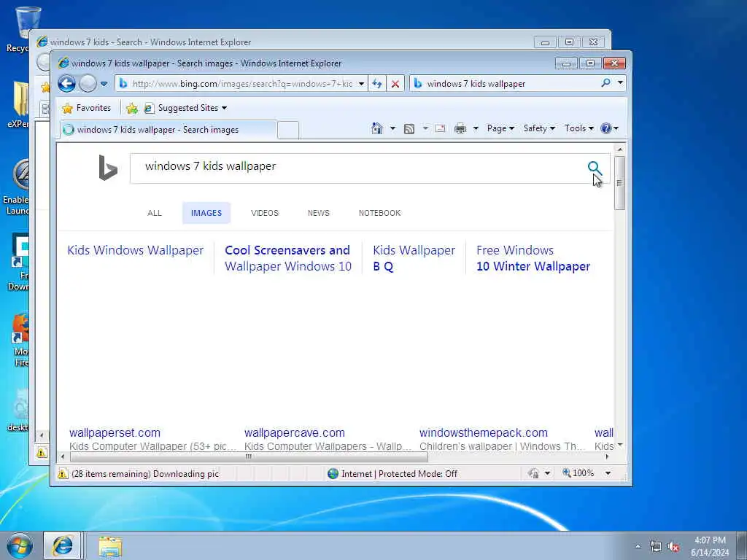747x560 pixels.
Task: Click the red Stop loading icon
Action: coord(395,84)
